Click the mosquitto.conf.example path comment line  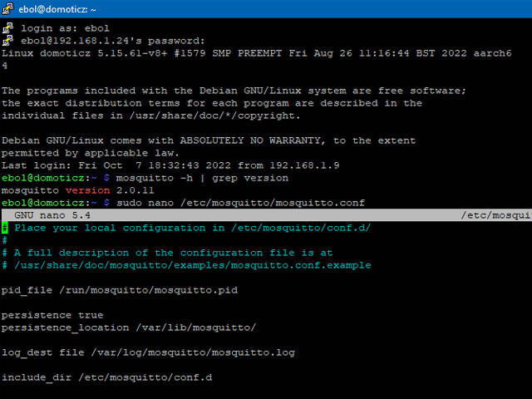pyautogui.click(x=186, y=265)
